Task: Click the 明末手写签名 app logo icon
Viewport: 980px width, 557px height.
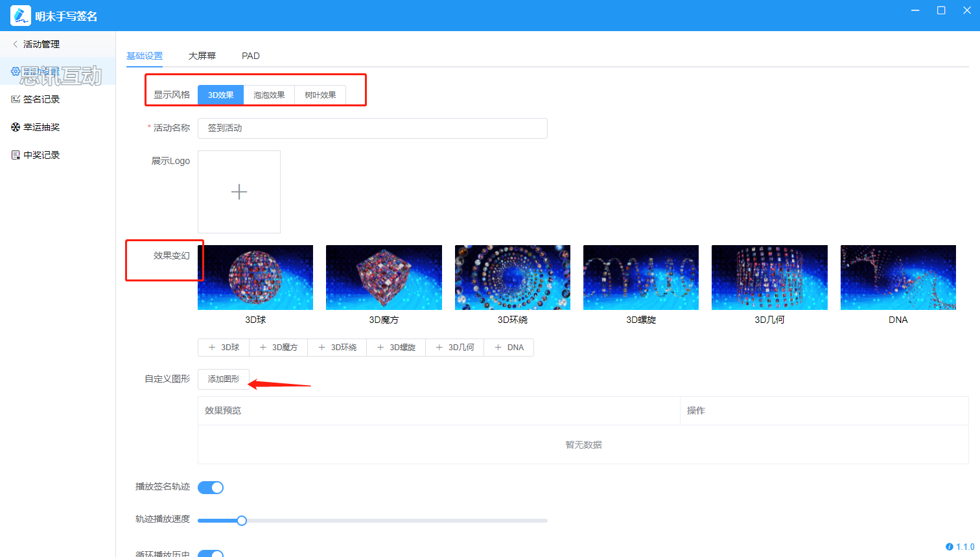Action: pyautogui.click(x=20, y=16)
